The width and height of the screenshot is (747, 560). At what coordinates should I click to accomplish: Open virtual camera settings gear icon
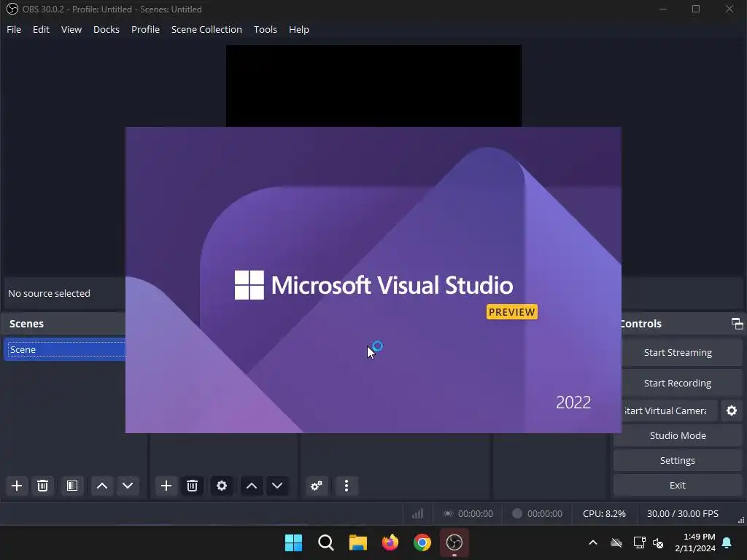[x=732, y=411]
